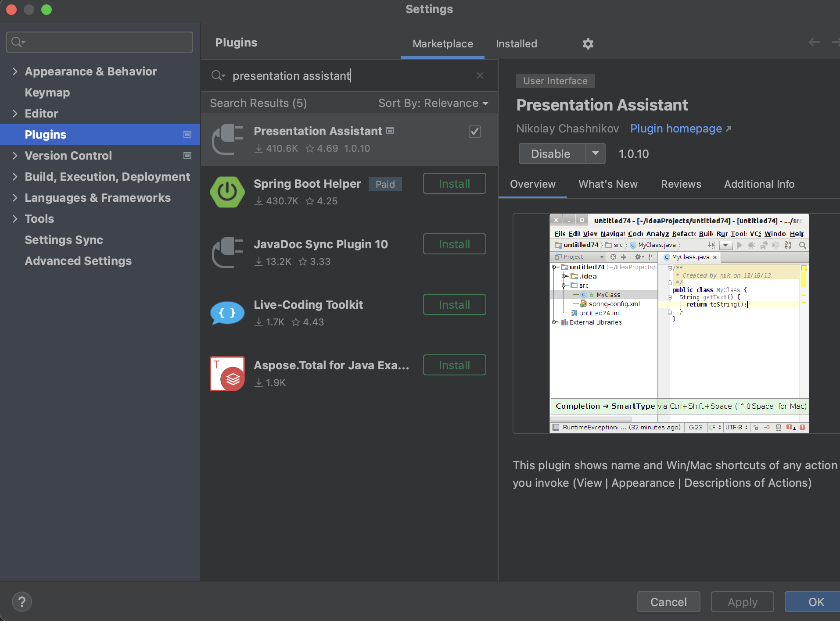Click project-level marker beside Plugins
Viewport: 840px width, 621px height.
click(x=187, y=134)
